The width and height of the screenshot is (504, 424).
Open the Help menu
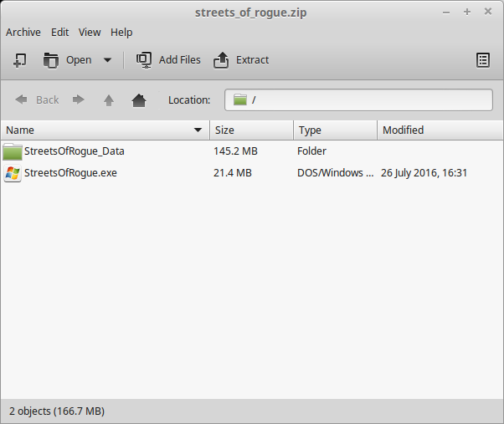[121, 33]
